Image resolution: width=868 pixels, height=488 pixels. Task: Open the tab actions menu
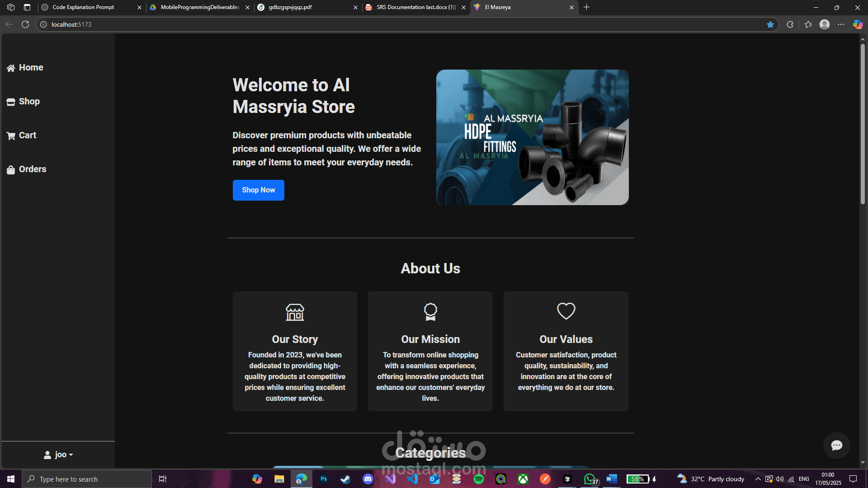pos(27,7)
